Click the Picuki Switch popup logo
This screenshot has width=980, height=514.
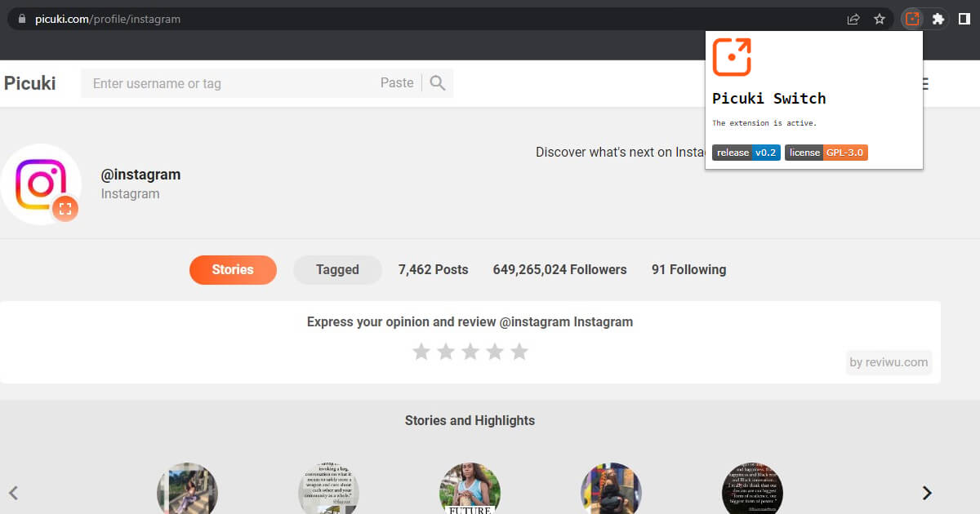point(731,57)
